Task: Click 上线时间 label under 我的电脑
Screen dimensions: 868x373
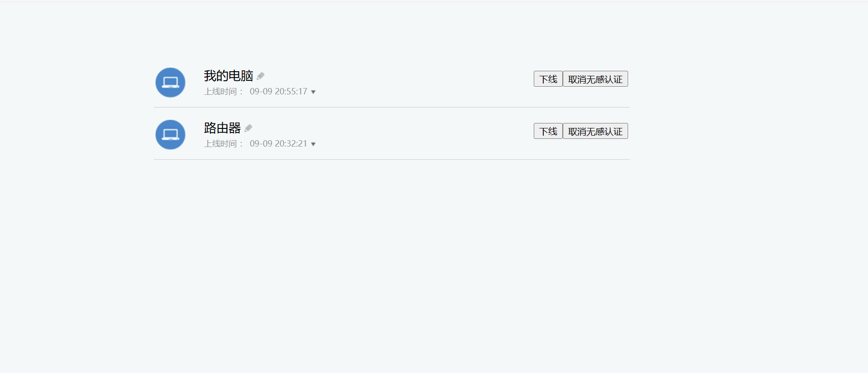Action: 220,92
